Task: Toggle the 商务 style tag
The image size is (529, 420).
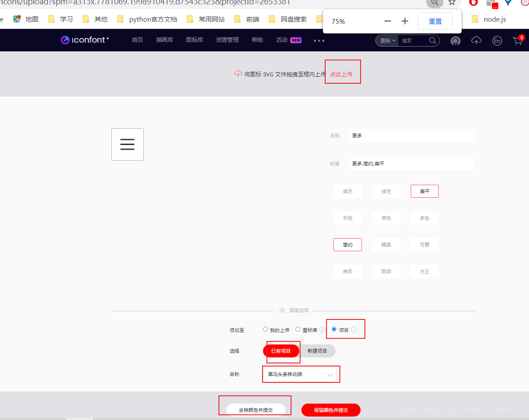Action: (x=348, y=272)
